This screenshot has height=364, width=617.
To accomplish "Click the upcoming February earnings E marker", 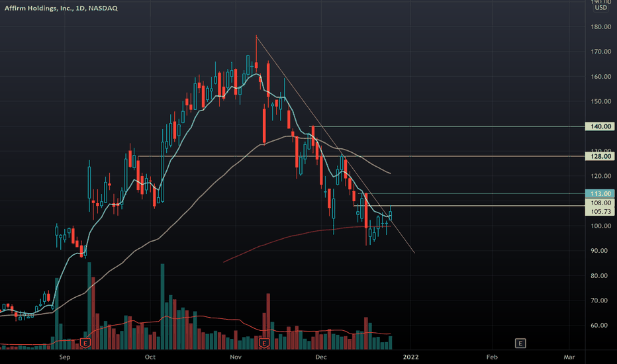I will coord(520,343).
